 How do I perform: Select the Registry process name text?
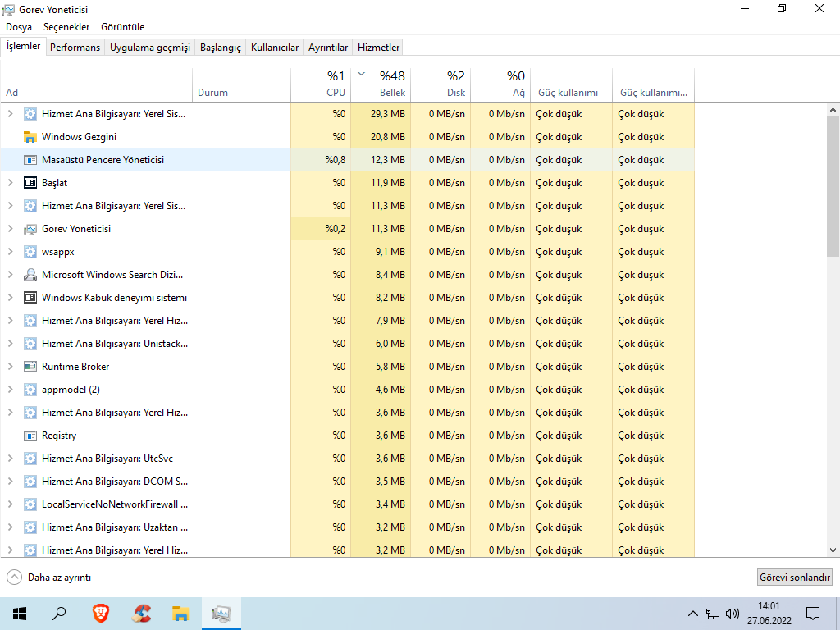pyautogui.click(x=59, y=436)
